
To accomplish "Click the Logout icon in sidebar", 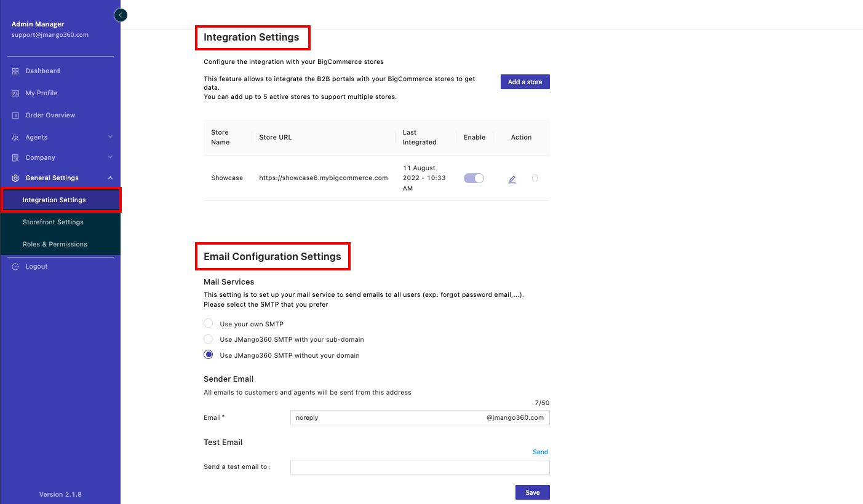I will click(15, 267).
